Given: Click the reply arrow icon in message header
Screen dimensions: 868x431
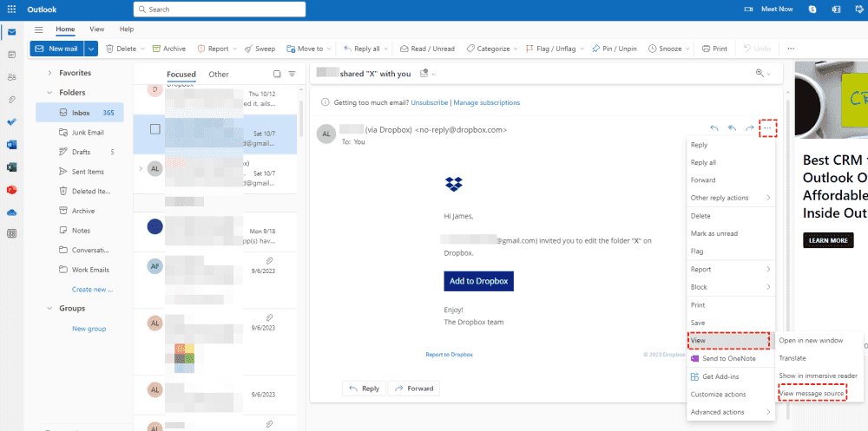Looking at the screenshot, I should (714, 128).
